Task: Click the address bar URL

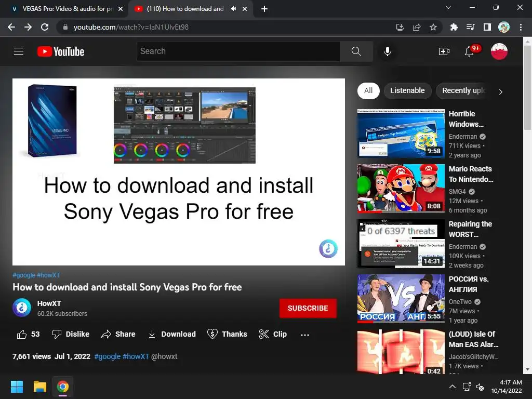Action: 130,27
